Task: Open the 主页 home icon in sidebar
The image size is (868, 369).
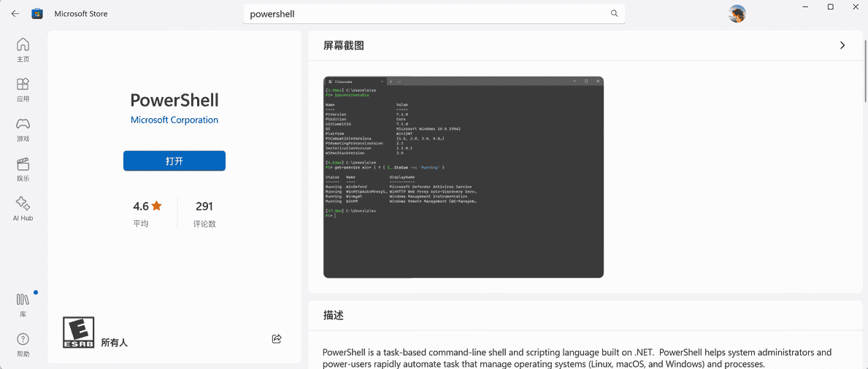Action: 23,50
